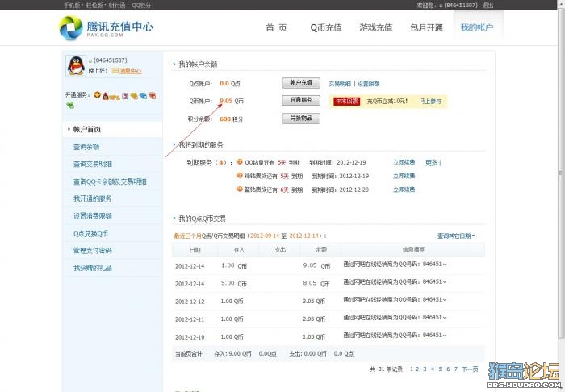Open the 查询其它日期 dropdown
Image resolution: width=565 pixels, height=392 pixels.
point(456,236)
